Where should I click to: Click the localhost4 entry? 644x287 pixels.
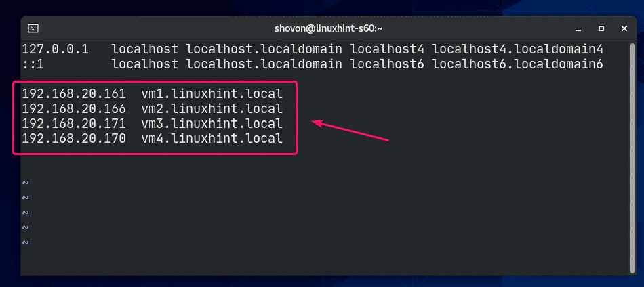point(387,49)
